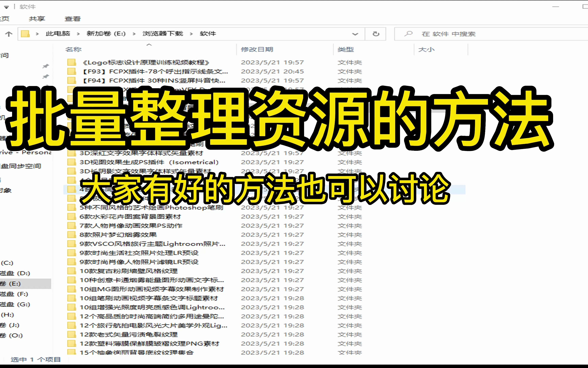This screenshot has width=588, height=368.
Task: Select folder 9款时尚肖像人物照片滤镜LR预设
Action: pyautogui.click(x=139, y=262)
